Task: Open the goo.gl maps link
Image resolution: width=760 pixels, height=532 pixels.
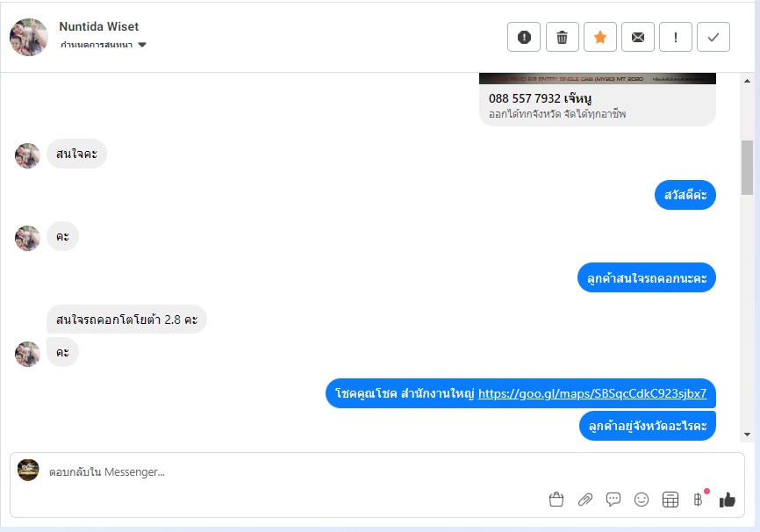Action: 592,393
